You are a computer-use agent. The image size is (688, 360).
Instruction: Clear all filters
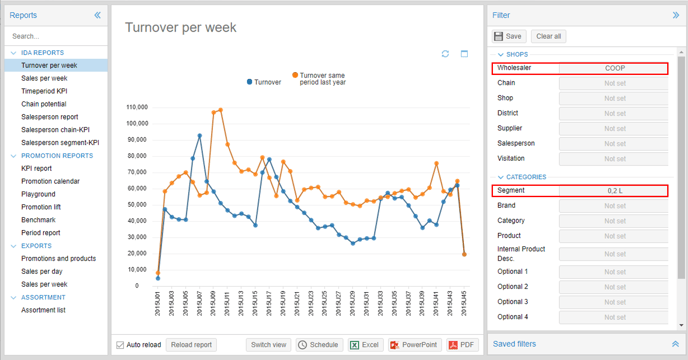(548, 36)
